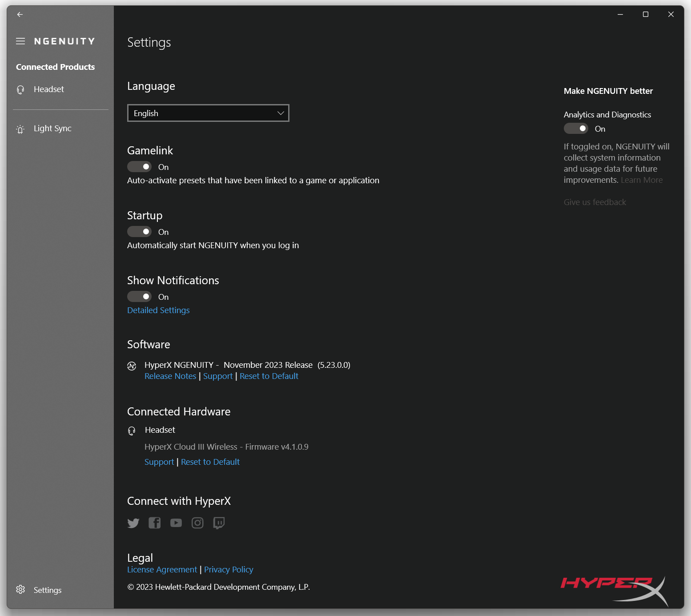Image resolution: width=691 pixels, height=616 pixels.
Task: Disable the Startup toggle
Action: 140,231
